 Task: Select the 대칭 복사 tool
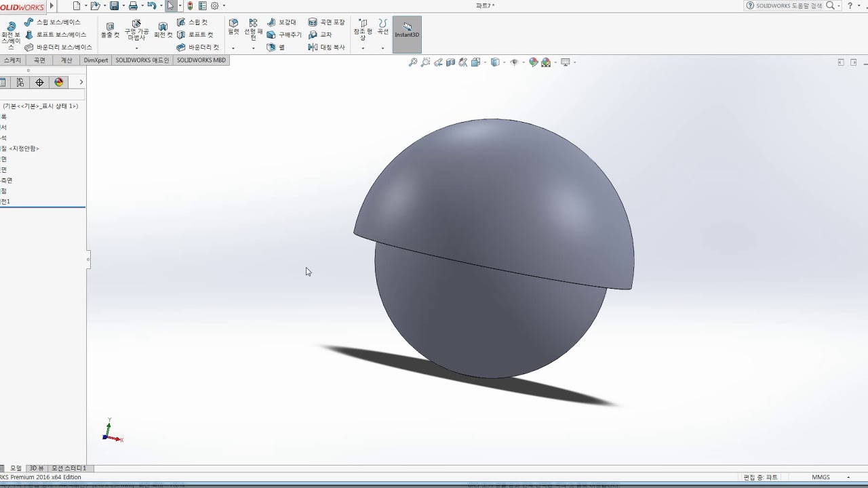(x=326, y=47)
